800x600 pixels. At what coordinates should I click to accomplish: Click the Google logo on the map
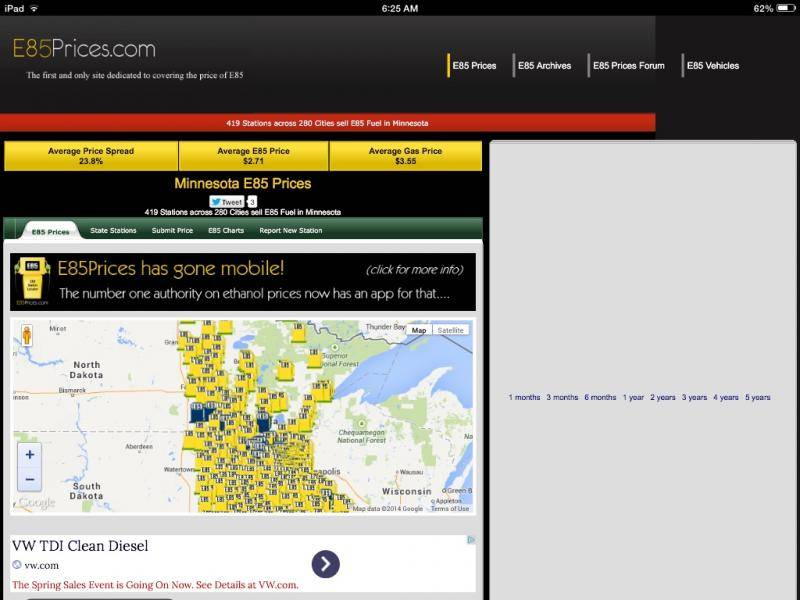pyautogui.click(x=36, y=503)
